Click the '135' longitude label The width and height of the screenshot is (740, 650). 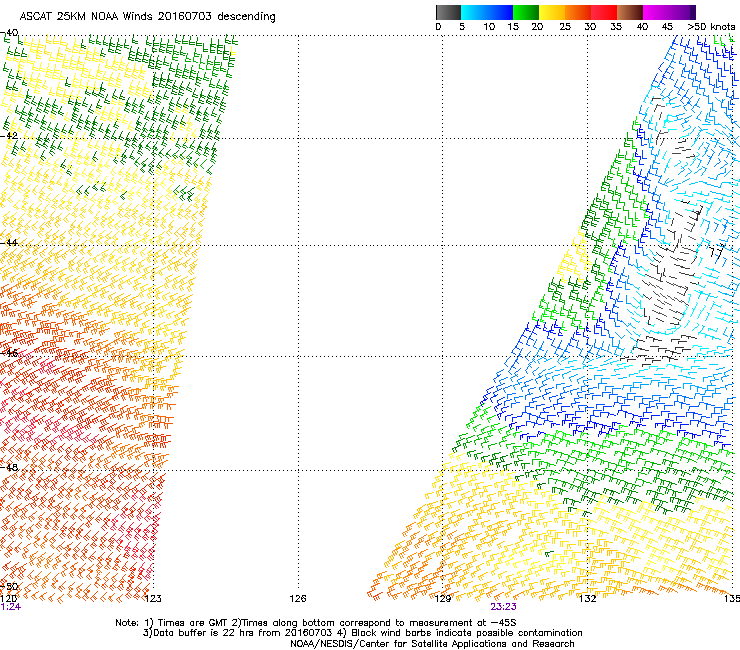tap(732, 599)
